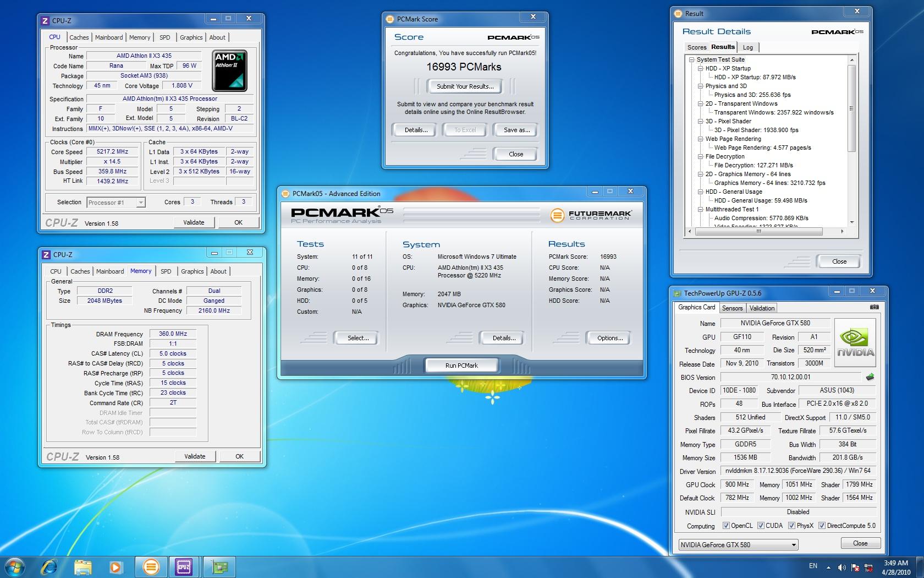Take GPU-Z screenshot via camera icon
Image resolution: width=924 pixels, height=578 pixels.
874,307
